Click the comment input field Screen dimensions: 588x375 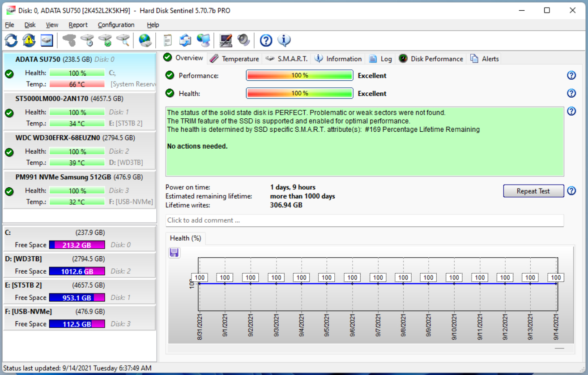(x=365, y=220)
